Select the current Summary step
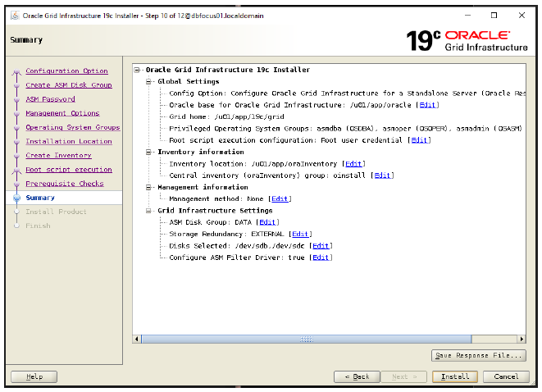The width and height of the screenshot is (542, 392). [40, 198]
